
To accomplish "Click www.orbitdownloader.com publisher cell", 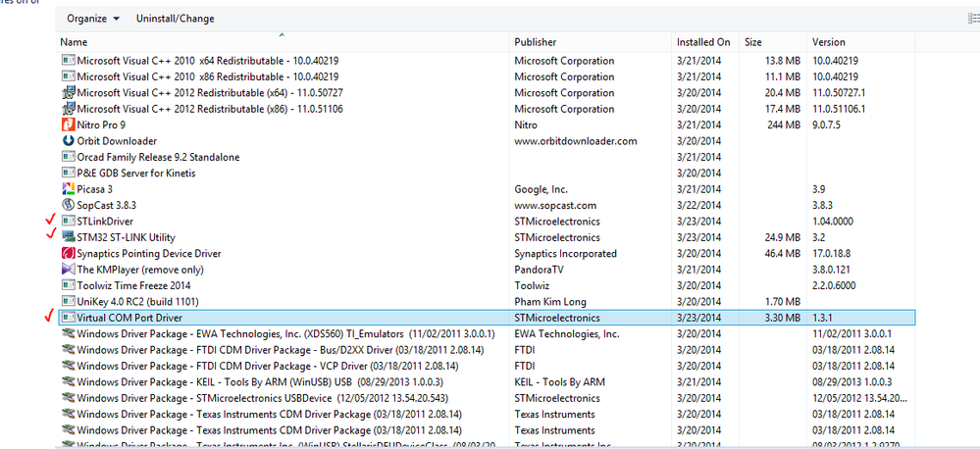I will (x=576, y=141).
